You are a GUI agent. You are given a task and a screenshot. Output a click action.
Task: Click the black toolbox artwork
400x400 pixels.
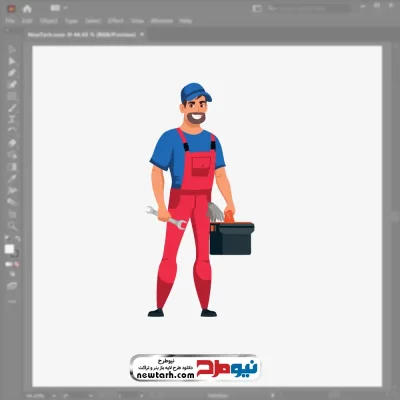232,239
